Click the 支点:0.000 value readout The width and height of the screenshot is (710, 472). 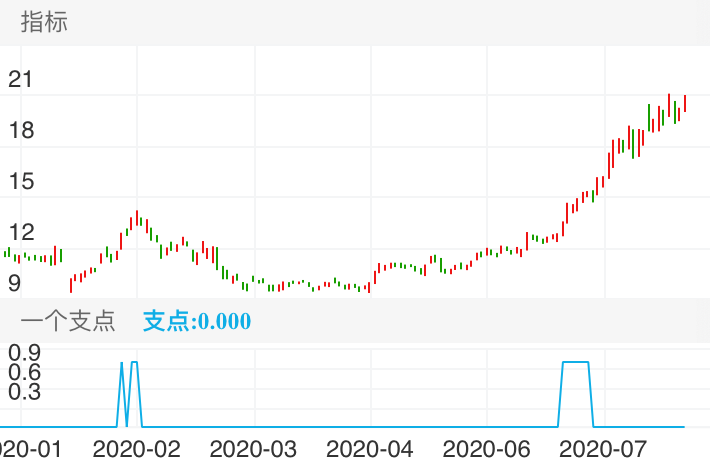(197, 321)
